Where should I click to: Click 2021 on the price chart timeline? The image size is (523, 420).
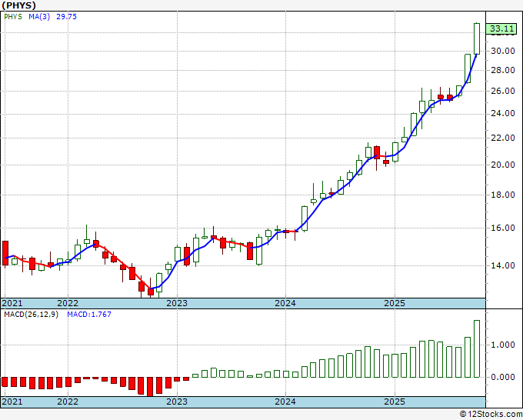pyautogui.click(x=12, y=303)
